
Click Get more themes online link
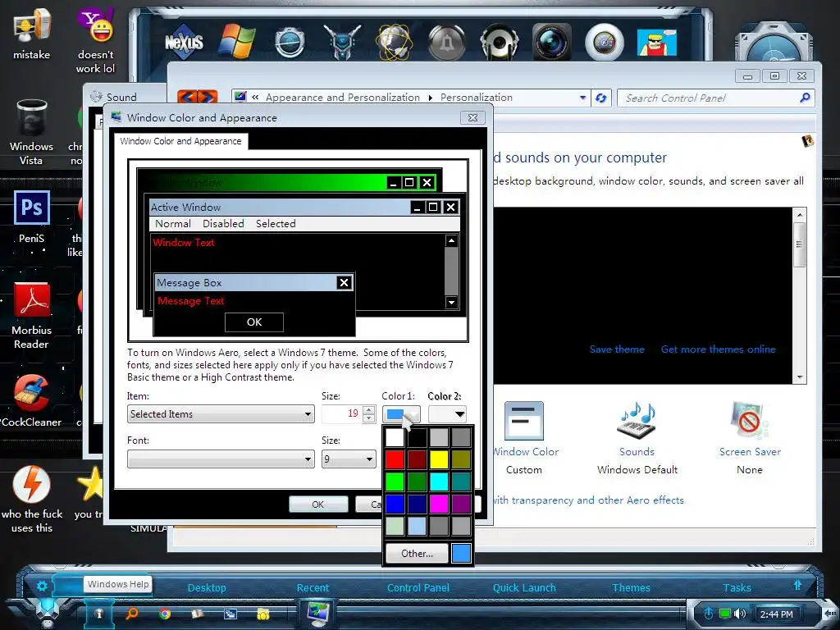[x=719, y=349]
